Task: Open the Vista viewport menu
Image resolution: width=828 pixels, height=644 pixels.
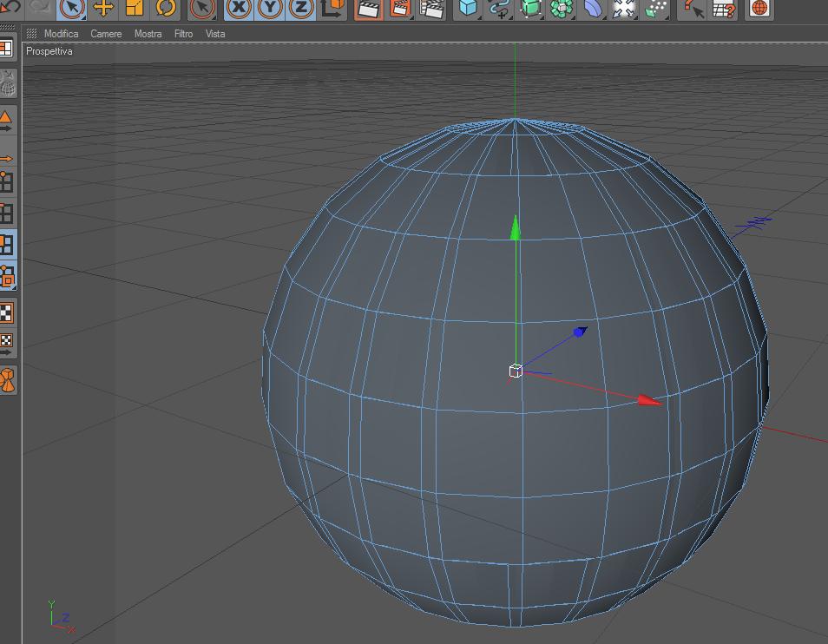Action: pyautogui.click(x=215, y=34)
